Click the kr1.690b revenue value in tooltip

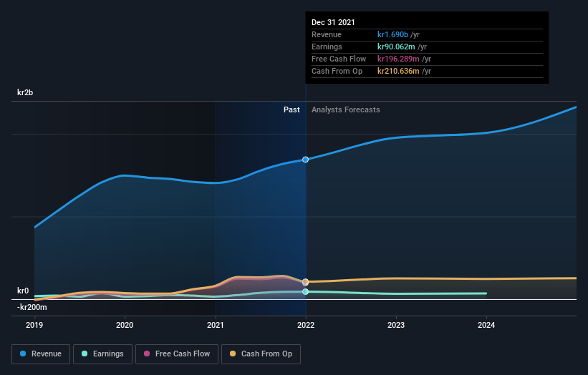click(392, 34)
